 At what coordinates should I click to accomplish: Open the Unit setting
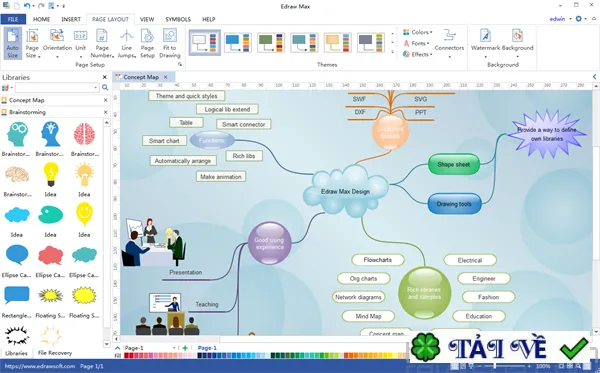80,43
